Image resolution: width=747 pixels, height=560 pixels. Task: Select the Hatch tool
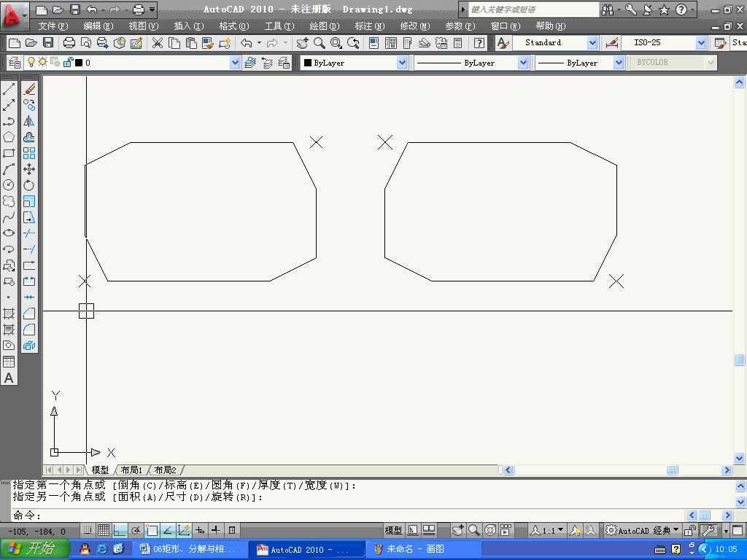pyautogui.click(x=9, y=314)
